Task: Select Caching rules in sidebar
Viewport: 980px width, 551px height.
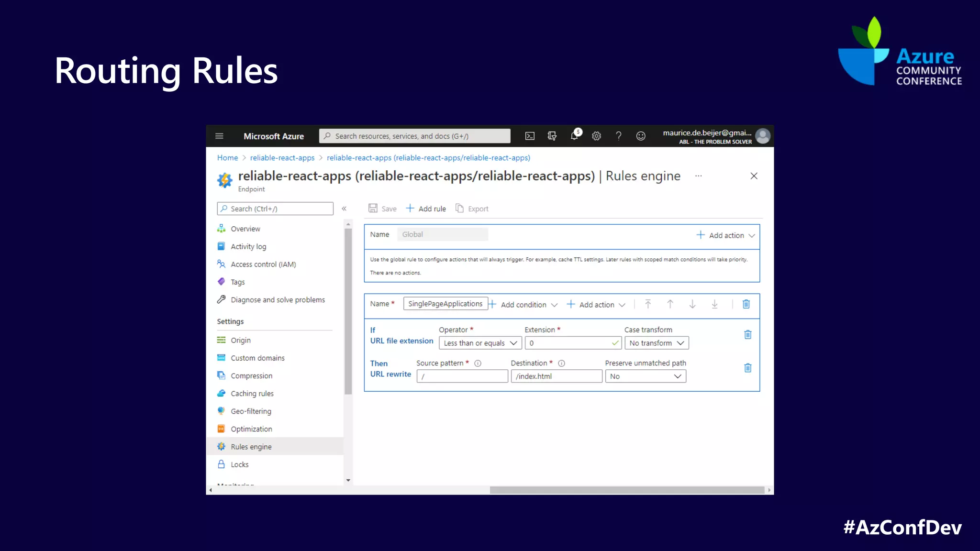Action: [x=252, y=394]
